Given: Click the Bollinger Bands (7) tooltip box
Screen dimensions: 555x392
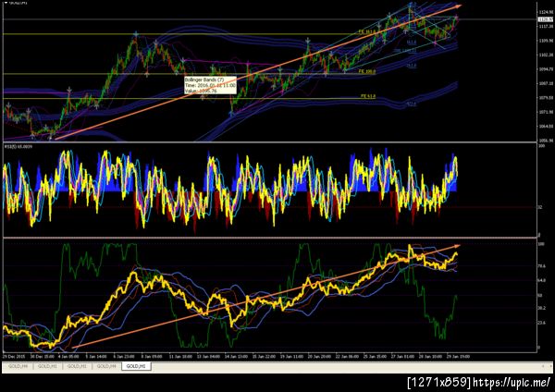Looking at the screenshot, I should click(210, 85).
